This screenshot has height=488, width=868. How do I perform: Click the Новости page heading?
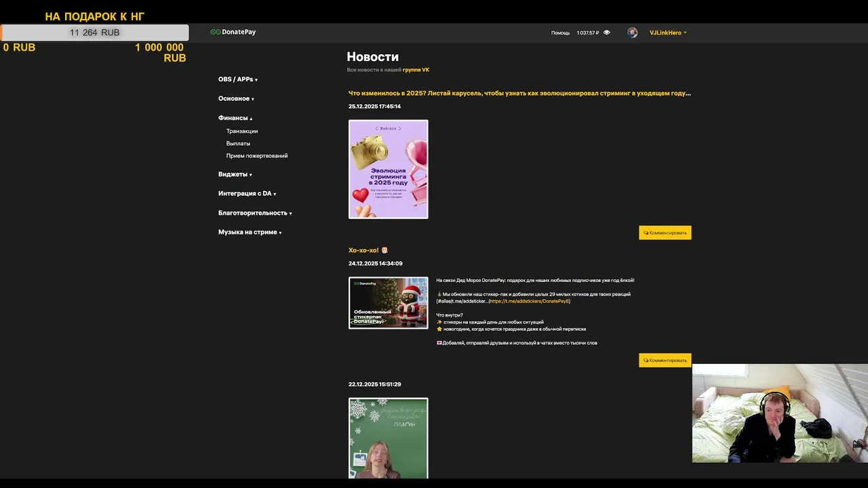(372, 57)
